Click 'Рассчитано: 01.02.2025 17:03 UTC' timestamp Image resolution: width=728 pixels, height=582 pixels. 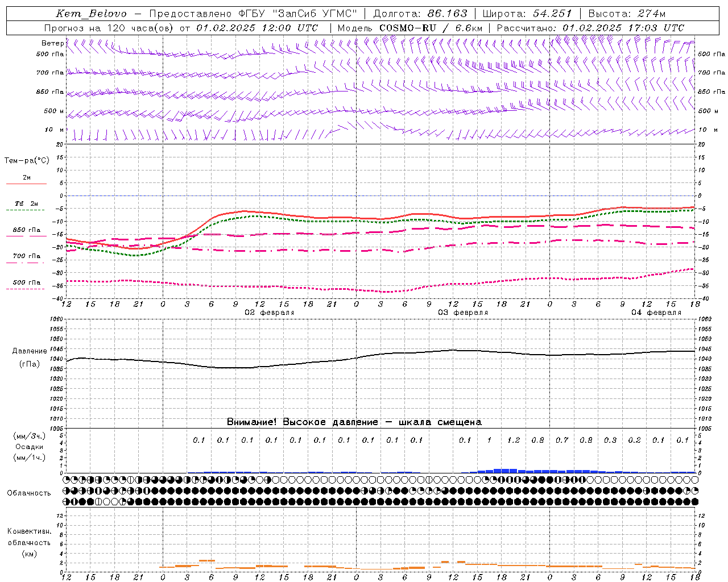click(x=590, y=28)
